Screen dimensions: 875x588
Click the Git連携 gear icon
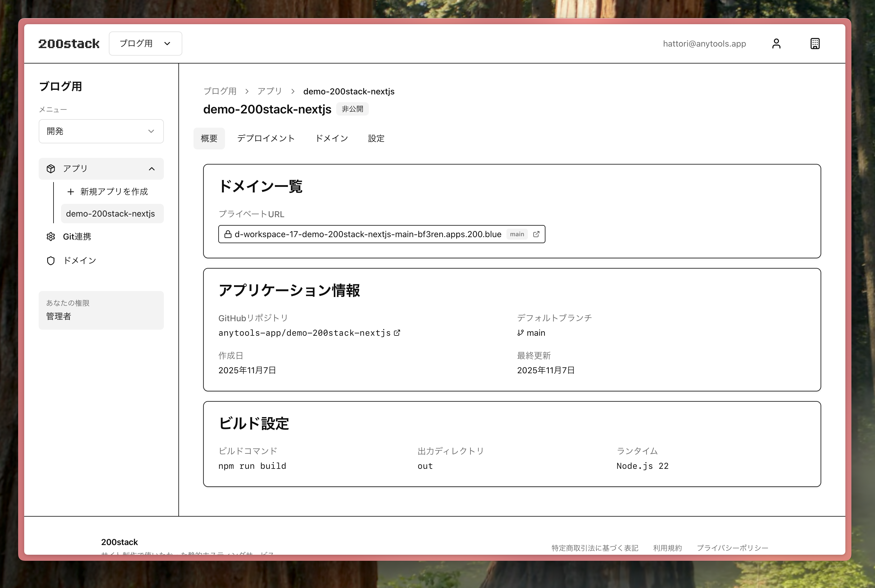coord(50,237)
